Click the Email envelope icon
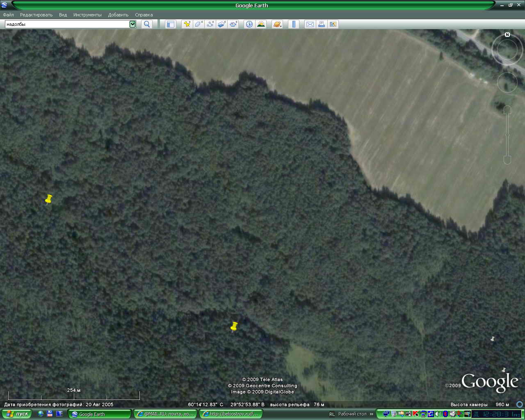Viewport: 525px width, 420px height. [x=310, y=24]
